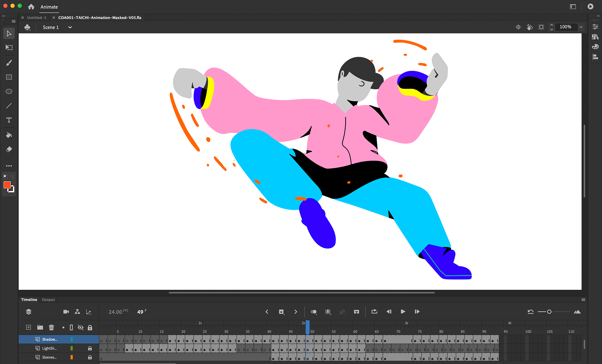602x364 pixels.
Task: Adjust the timeline zoom slider
Action: pyautogui.click(x=549, y=312)
